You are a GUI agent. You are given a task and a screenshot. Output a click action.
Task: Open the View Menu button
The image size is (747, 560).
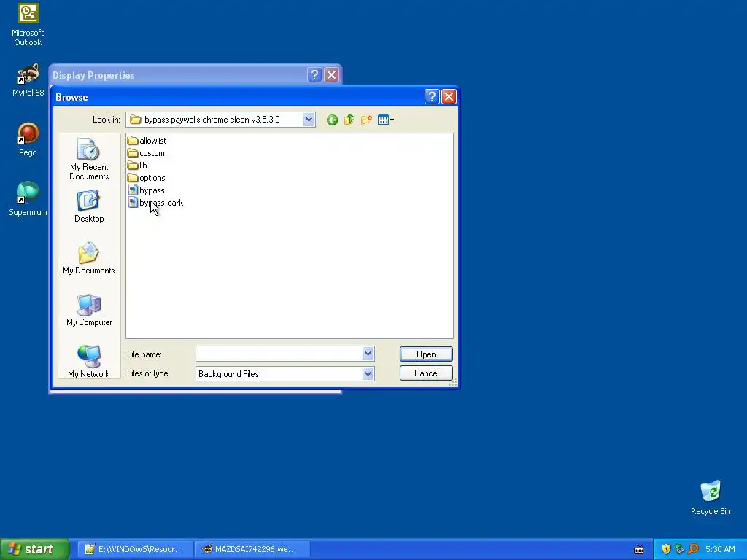[385, 120]
